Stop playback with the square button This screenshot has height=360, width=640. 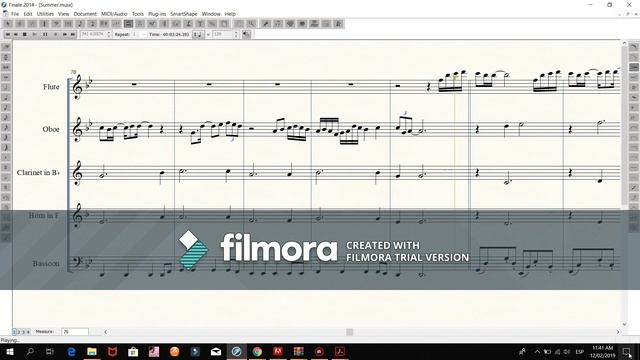(x=24, y=34)
